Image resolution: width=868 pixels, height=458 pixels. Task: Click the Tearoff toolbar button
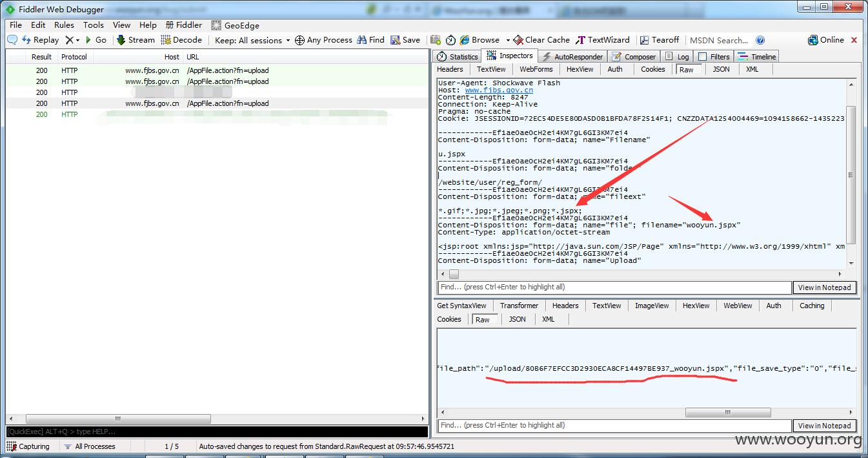click(659, 40)
